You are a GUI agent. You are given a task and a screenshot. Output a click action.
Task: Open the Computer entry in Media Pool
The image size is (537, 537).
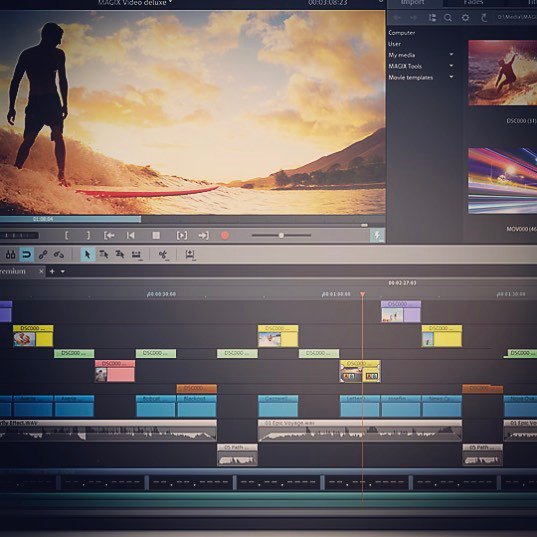point(402,33)
